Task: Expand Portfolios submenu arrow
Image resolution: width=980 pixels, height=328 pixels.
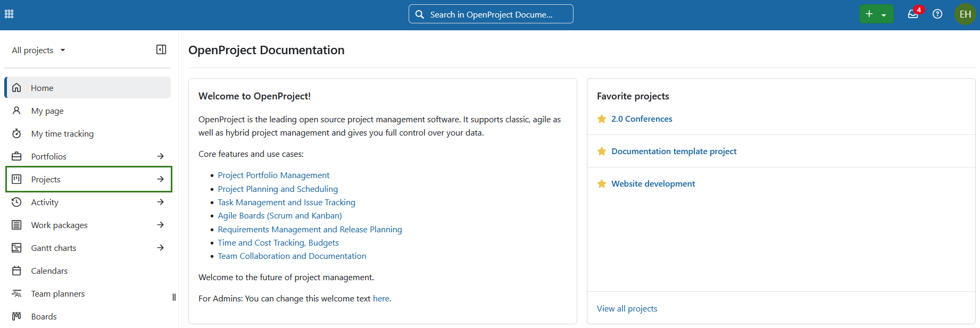Action: coord(160,156)
